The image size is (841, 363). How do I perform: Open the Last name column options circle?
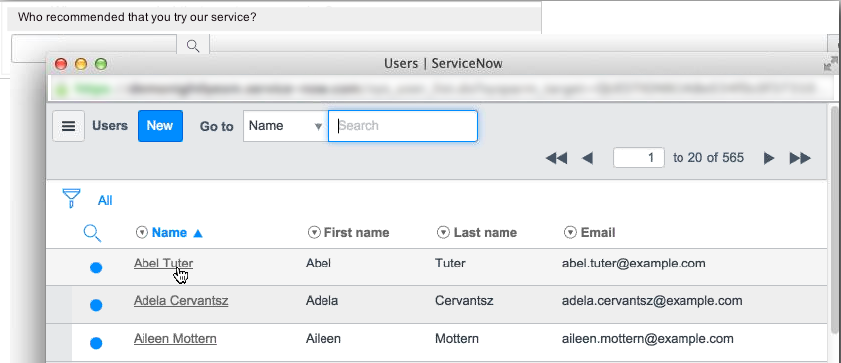click(x=443, y=233)
